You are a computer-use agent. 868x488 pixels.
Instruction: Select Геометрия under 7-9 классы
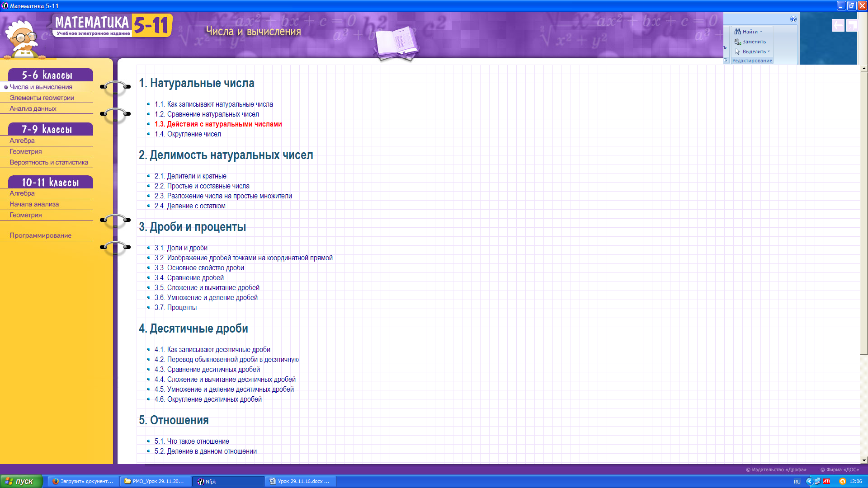(26, 151)
